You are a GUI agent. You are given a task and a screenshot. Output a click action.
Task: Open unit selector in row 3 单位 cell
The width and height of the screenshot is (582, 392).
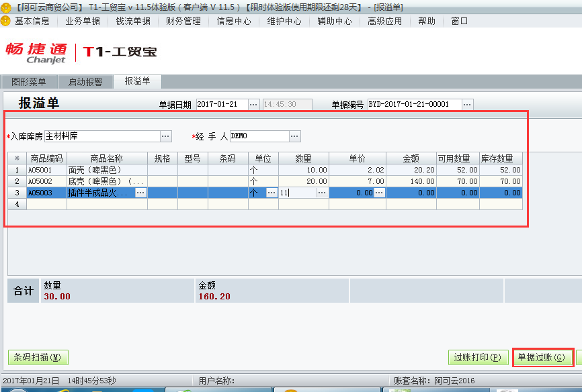pos(272,193)
